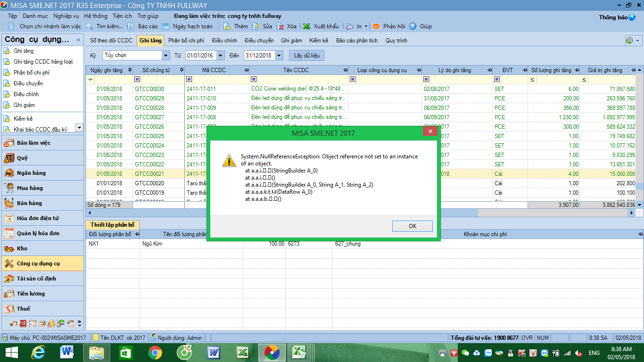Viewport: 644px width, 362px height.
Task: Open the Hóa đơn điện tử module
Action: 42,218
